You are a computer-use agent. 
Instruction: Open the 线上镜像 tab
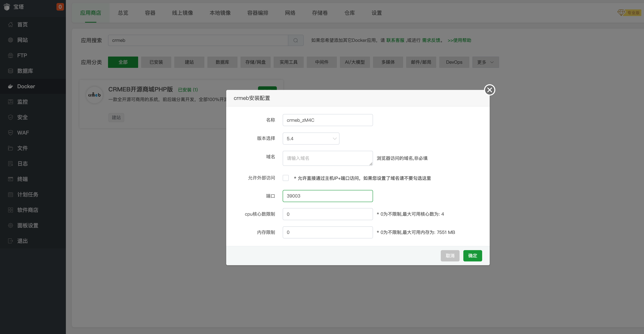click(x=182, y=13)
